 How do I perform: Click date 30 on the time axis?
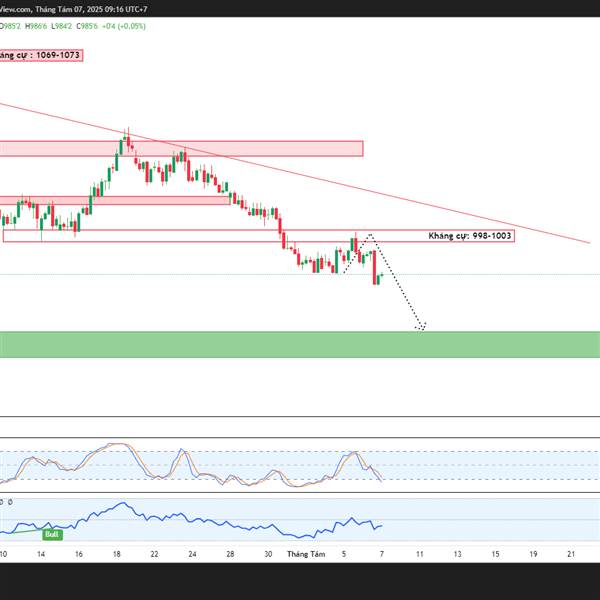[268, 554]
